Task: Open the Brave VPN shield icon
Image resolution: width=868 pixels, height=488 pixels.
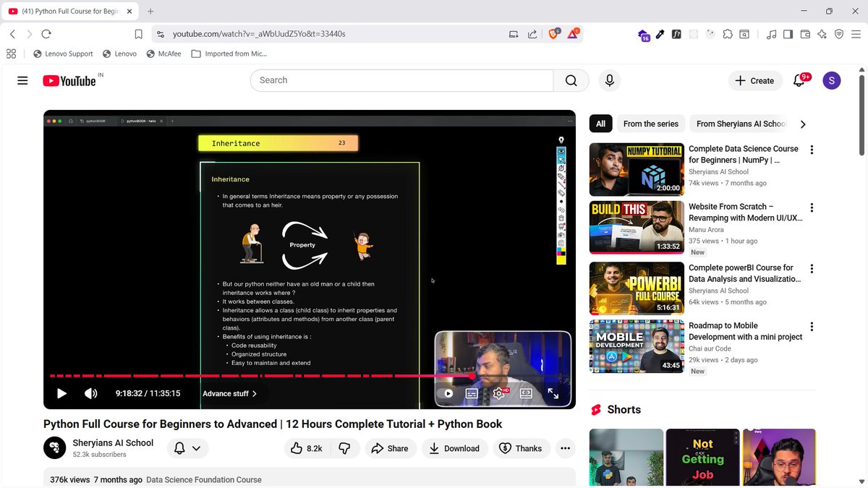Action: [x=839, y=34]
